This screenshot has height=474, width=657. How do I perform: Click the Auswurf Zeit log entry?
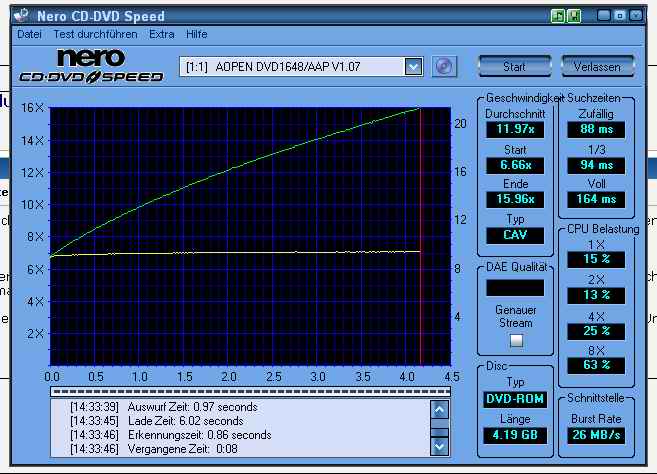[164, 407]
